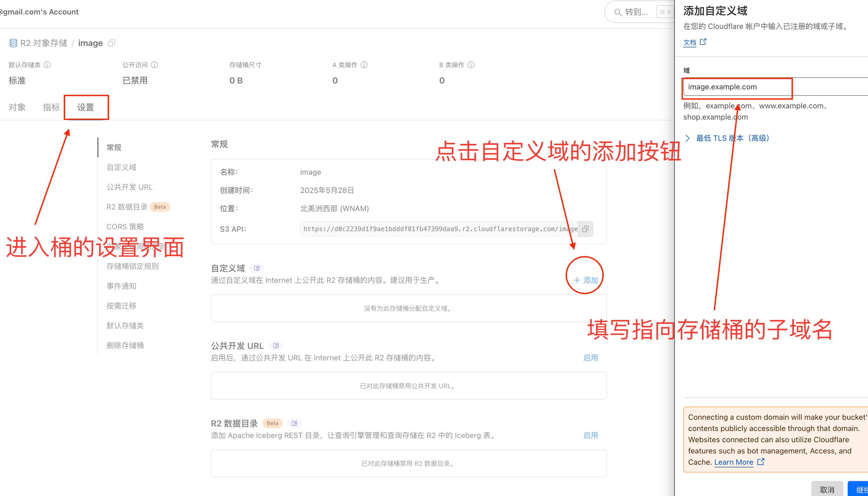
Task: Select 按需迁移 in settings sidebar
Action: [x=121, y=306]
